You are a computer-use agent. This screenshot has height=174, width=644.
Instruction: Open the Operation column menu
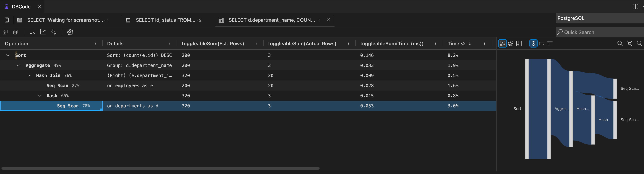(x=95, y=43)
